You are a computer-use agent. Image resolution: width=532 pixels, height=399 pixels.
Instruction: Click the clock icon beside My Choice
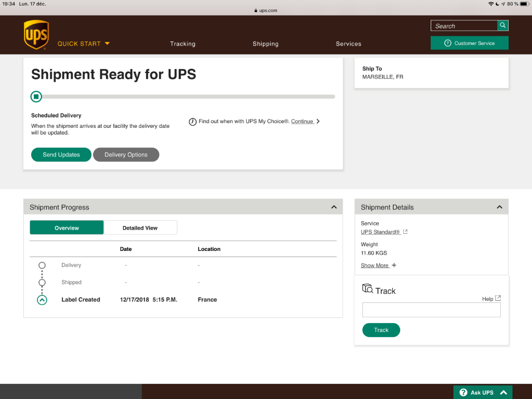click(x=192, y=122)
